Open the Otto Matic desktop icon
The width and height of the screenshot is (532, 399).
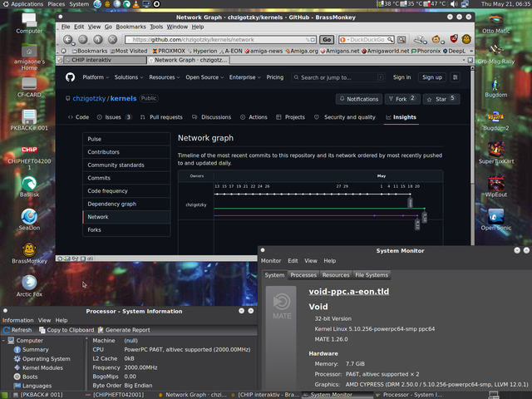click(495, 22)
